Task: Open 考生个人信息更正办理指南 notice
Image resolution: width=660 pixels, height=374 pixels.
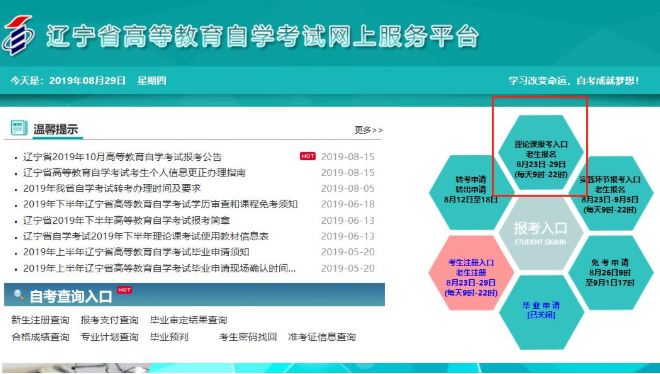Action: pos(134,172)
